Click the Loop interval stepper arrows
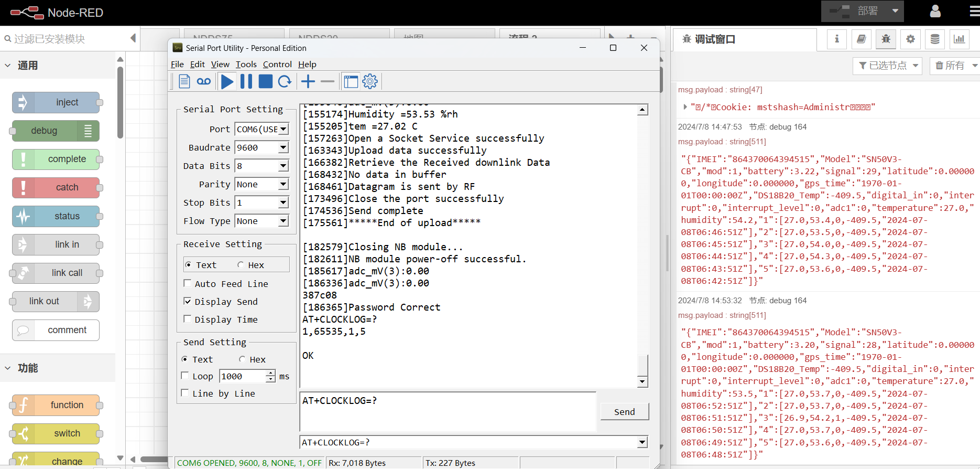The height and width of the screenshot is (469, 980). (x=270, y=376)
